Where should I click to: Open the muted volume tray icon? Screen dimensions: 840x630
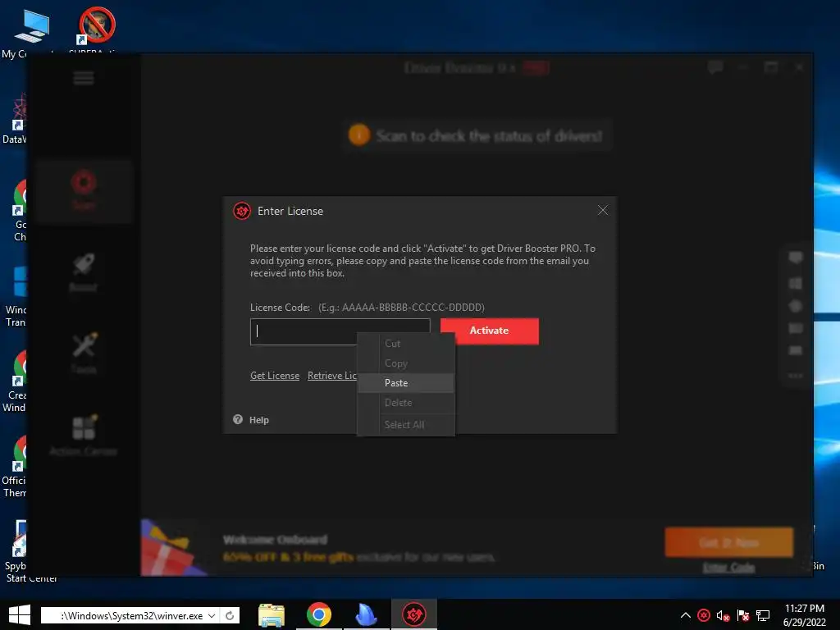(x=724, y=615)
